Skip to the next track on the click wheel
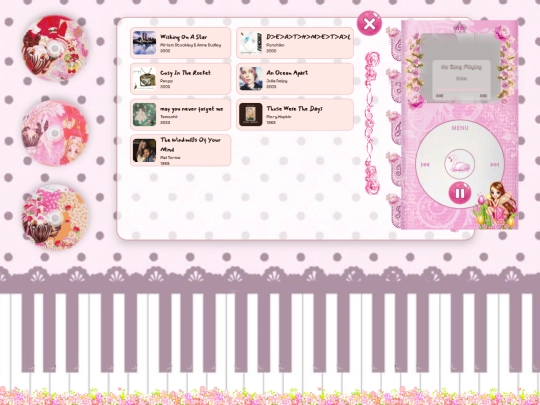 (x=495, y=165)
